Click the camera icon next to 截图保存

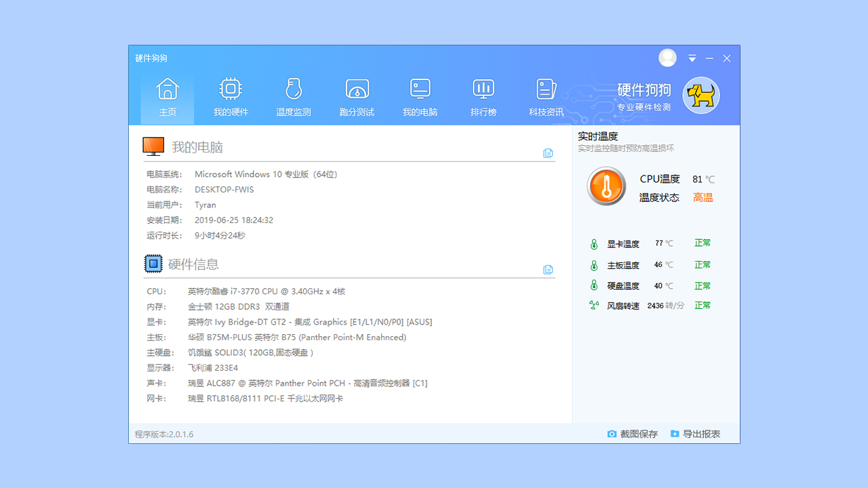click(612, 433)
